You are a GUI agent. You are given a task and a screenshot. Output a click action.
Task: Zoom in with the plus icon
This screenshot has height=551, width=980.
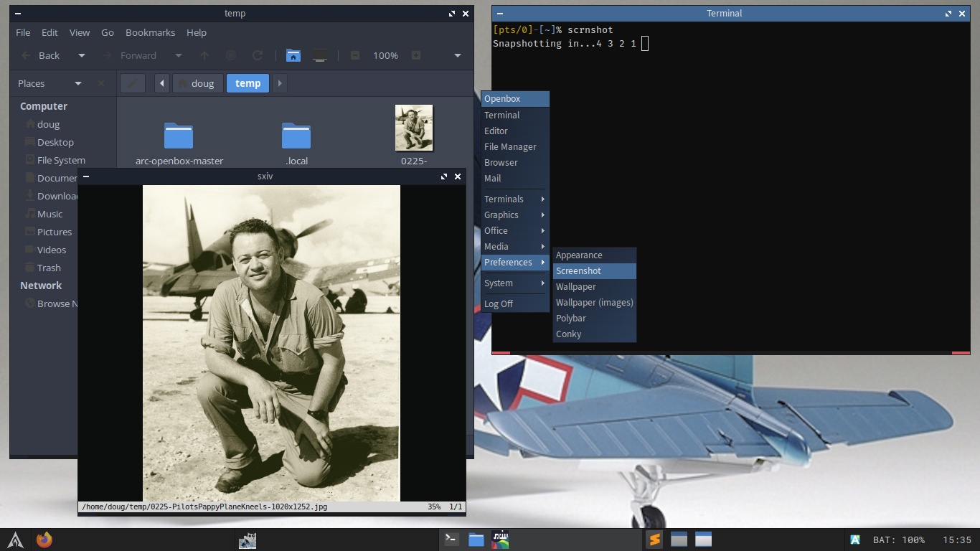coord(416,55)
